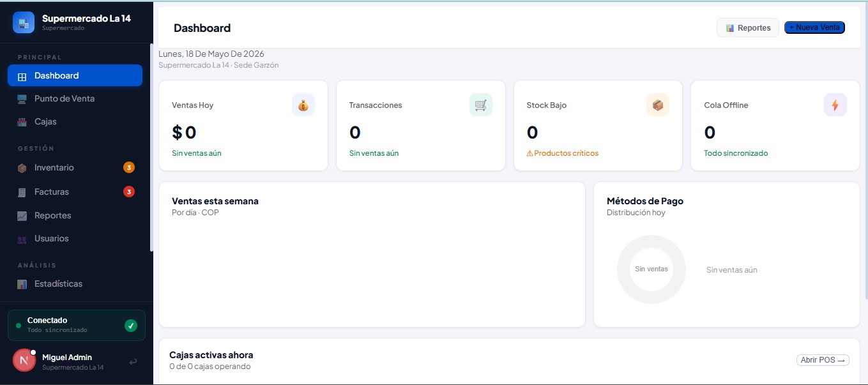Click the Miguel Admin user name

pos(67,358)
